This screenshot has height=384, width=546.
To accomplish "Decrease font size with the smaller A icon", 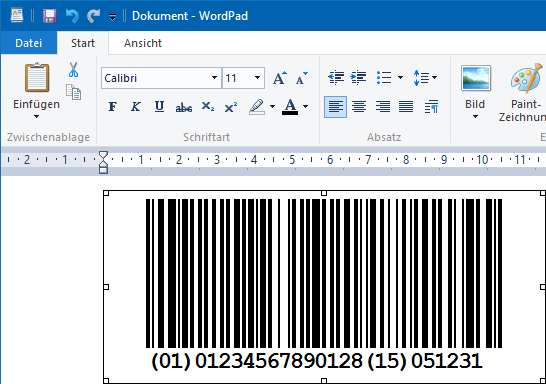I will click(302, 78).
